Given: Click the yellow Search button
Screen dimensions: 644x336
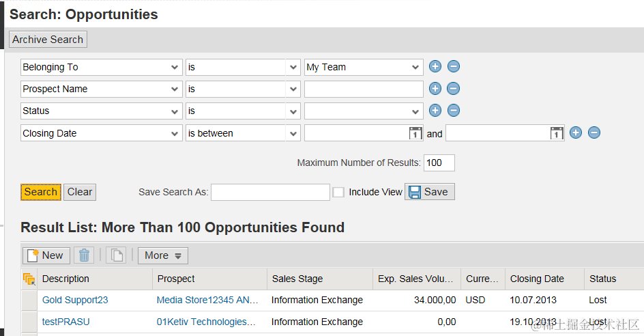Looking at the screenshot, I should (41, 192).
